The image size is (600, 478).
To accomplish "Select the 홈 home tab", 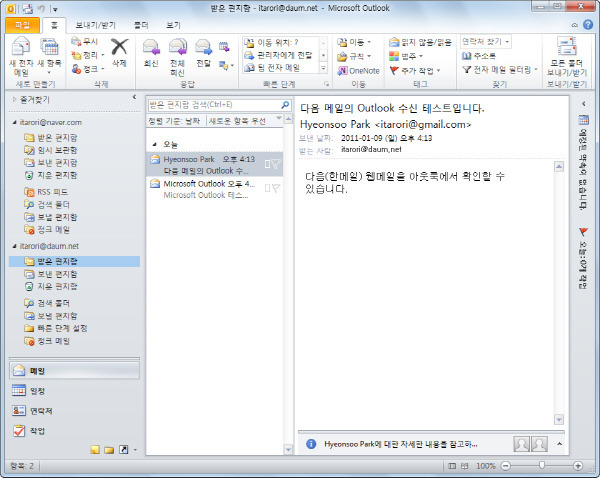I will pyautogui.click(x=54, y=25).
